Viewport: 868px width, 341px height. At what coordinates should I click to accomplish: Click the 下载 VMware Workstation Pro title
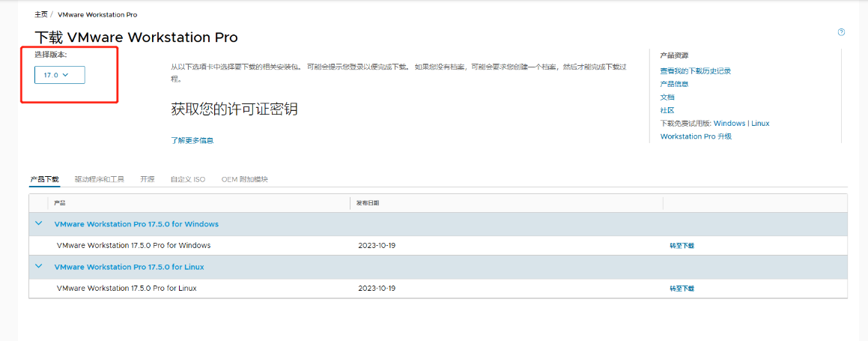coord(136,37)
